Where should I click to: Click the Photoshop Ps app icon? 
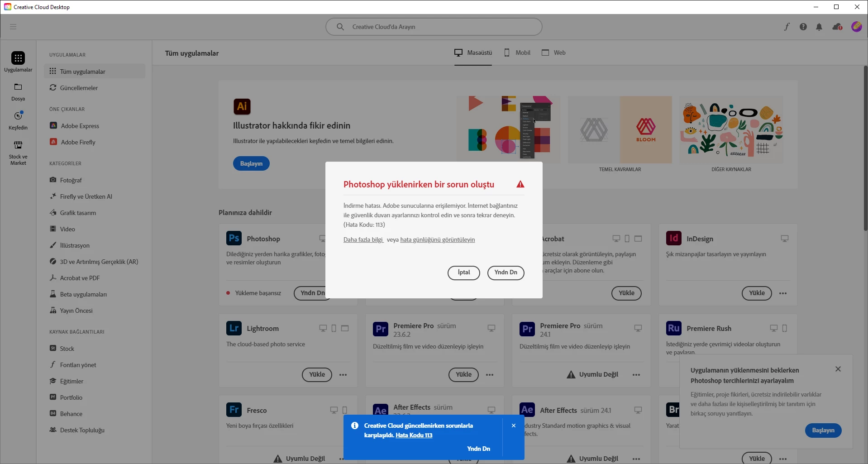(234, 238)
